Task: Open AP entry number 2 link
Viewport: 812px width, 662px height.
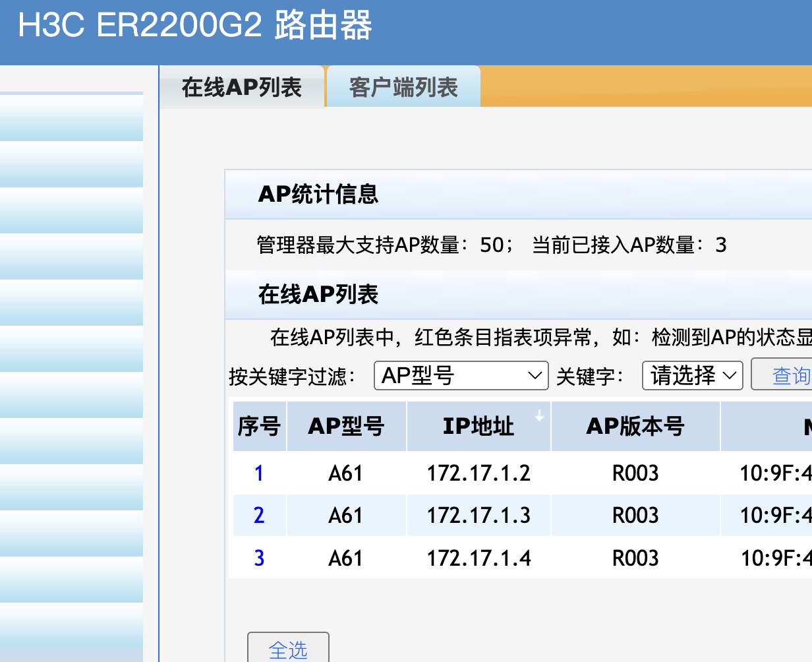Action: 259,516
